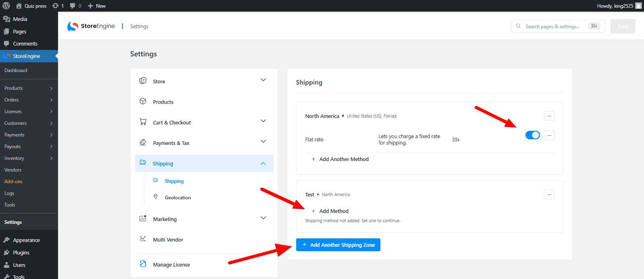Screen dimensions: 644x279
Task: Disable the Flat rate shipping toggle
Action: tap(532, 135)
